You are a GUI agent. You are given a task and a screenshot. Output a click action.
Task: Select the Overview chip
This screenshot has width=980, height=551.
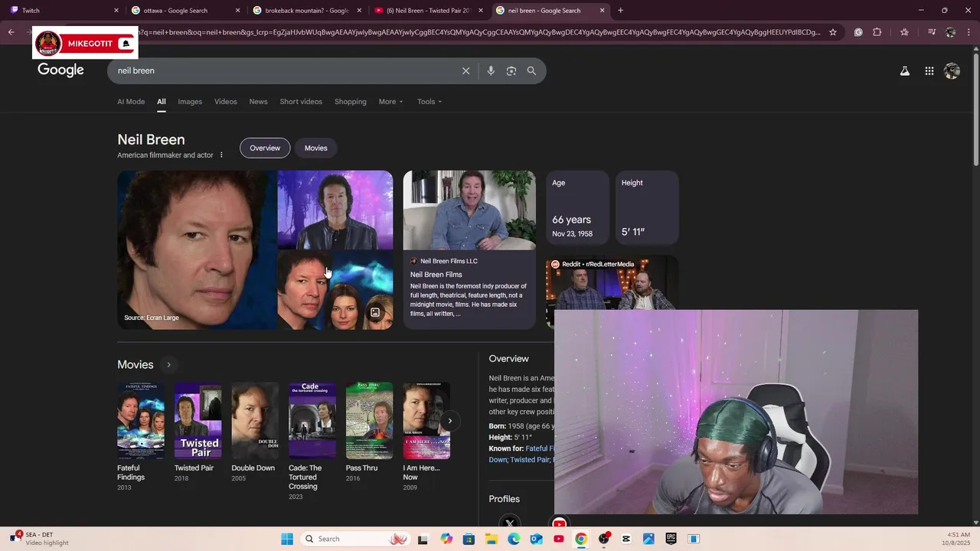[265, 148]
